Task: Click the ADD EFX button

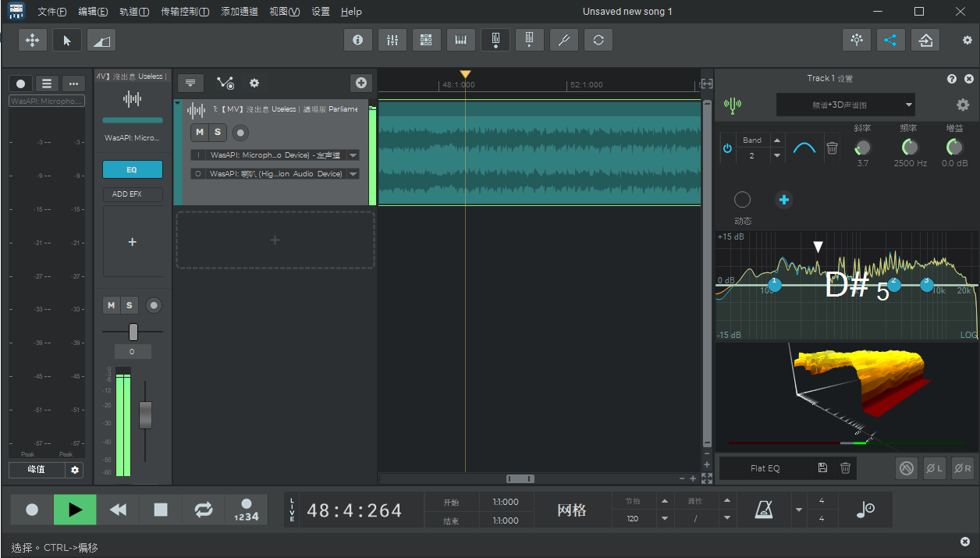Action: [133, 194]
